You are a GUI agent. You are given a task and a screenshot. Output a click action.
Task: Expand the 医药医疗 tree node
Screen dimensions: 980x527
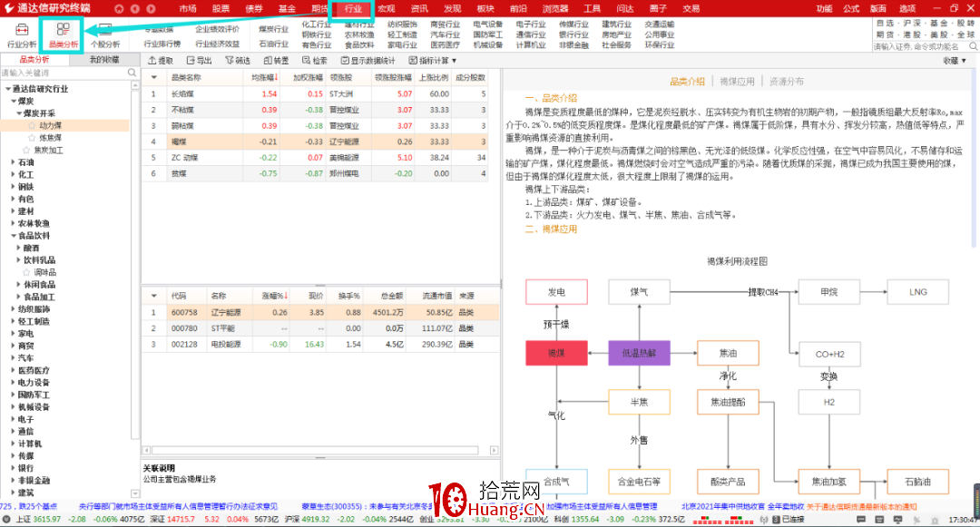[13, 370]
